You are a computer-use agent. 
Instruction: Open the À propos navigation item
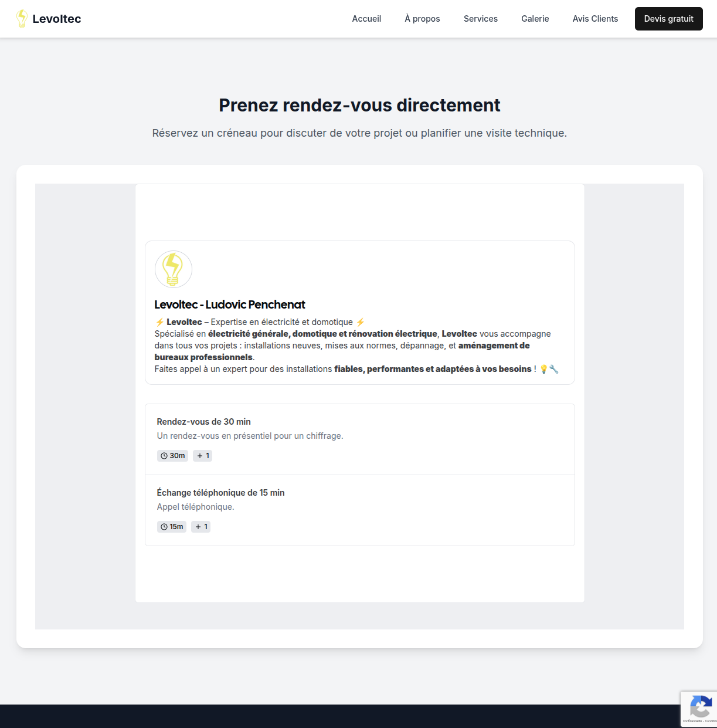422,18
